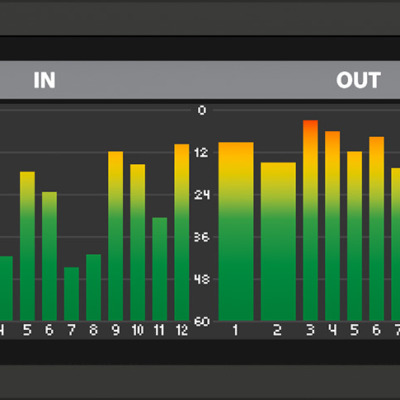
Task: Select input channel 6 level meter
Action: coord(49,256)
